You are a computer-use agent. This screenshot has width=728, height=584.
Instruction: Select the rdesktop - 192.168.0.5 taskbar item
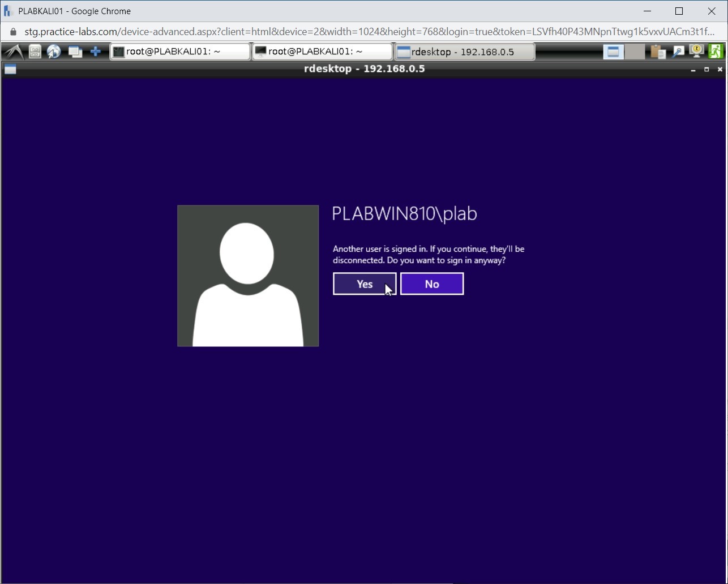(x=464, y=52)
